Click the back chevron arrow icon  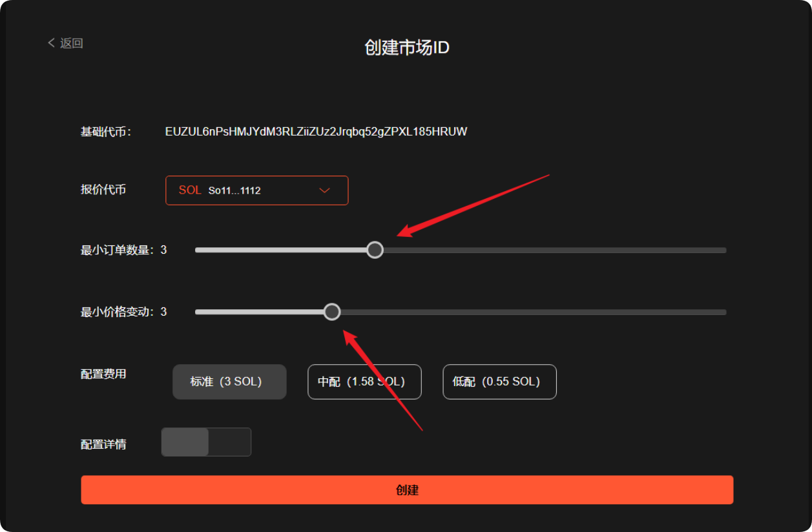click(x=51, y=43)
